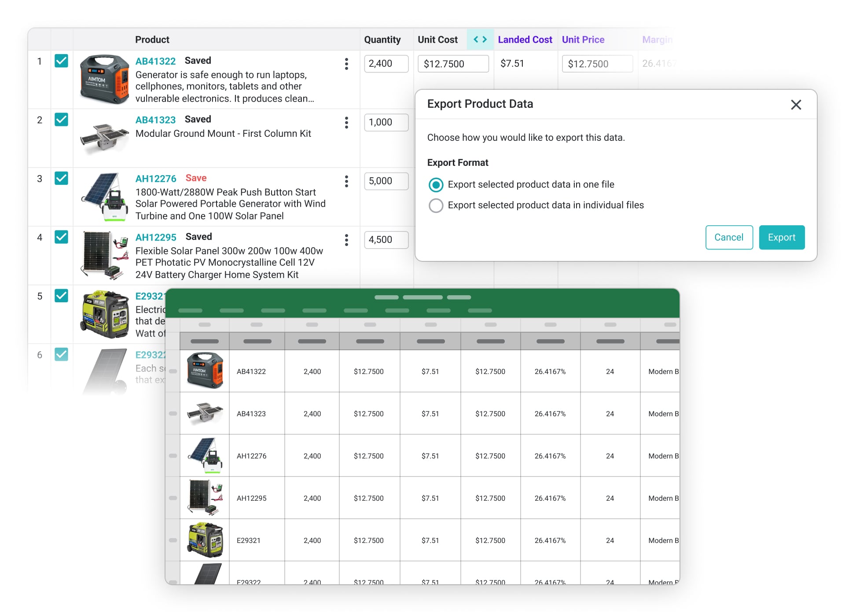
Task: Open the three-dot menu for product AB41322
Action: coord(346,64)
